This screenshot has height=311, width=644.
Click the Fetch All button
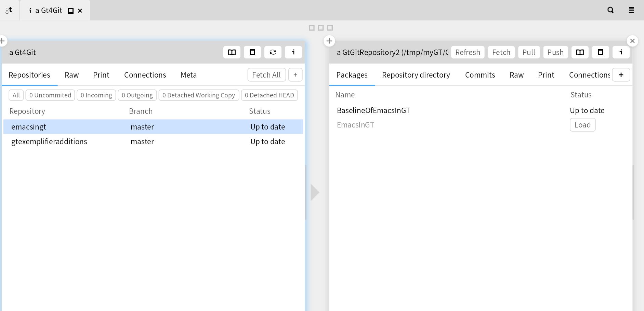coord(266,75)
